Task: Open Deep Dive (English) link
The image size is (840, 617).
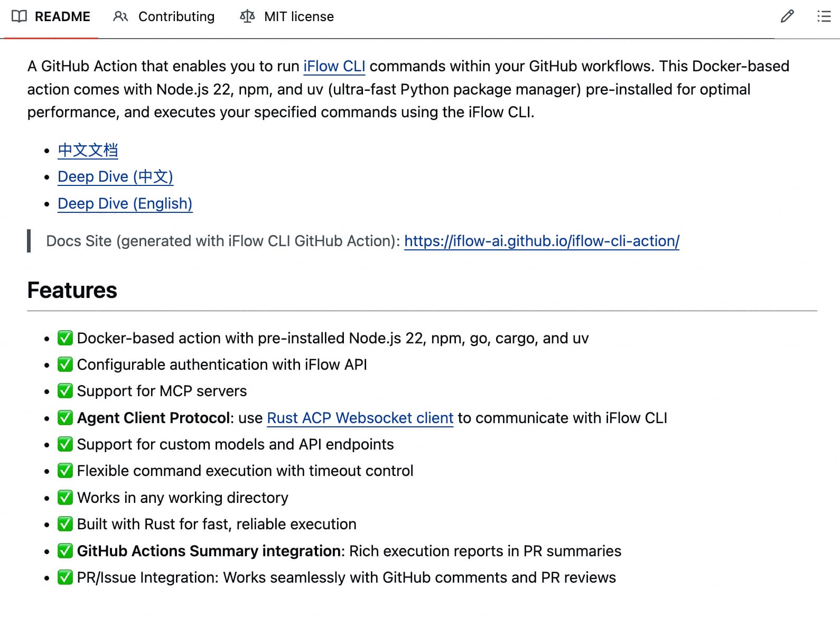Action: click(x=125, y=203)
